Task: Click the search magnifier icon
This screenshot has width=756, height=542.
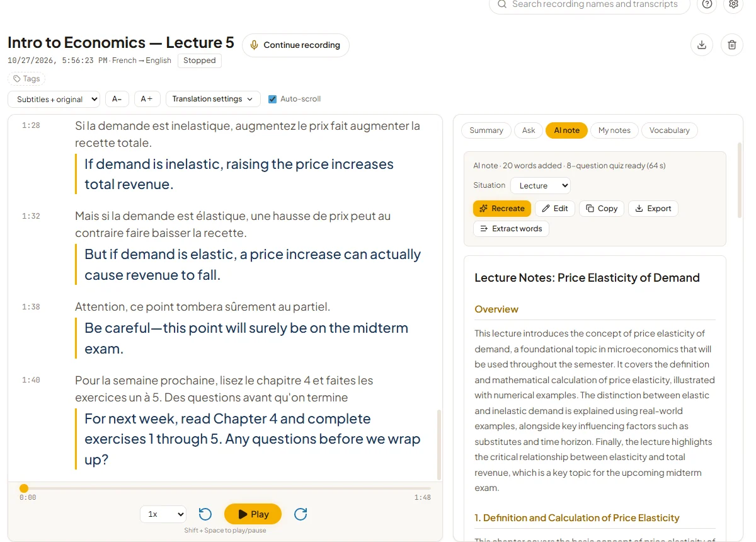Action: (x=502, y=4)
